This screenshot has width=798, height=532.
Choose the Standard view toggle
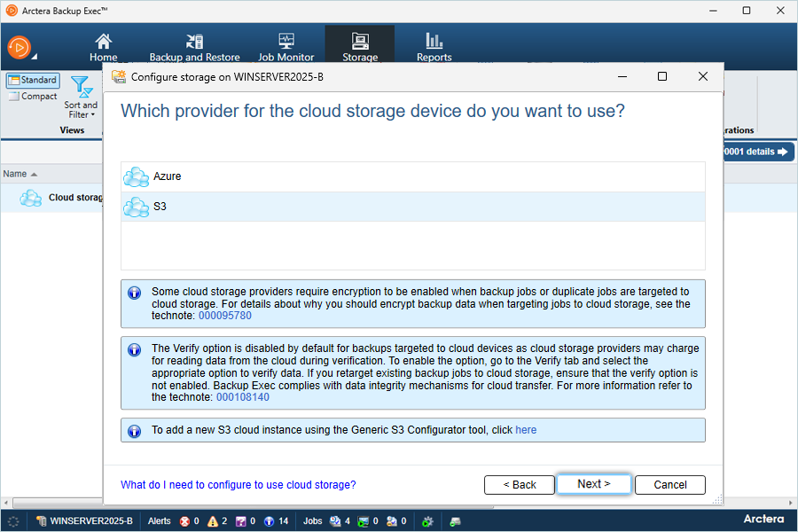point(33,81)
